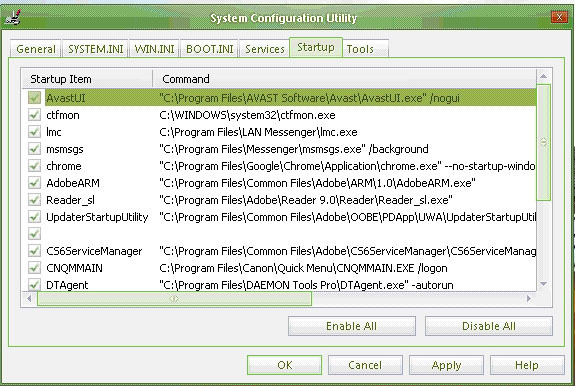575x386 pixels.
Task: Select the UpdaterStartupUtility item name
Action: (97, 217)
